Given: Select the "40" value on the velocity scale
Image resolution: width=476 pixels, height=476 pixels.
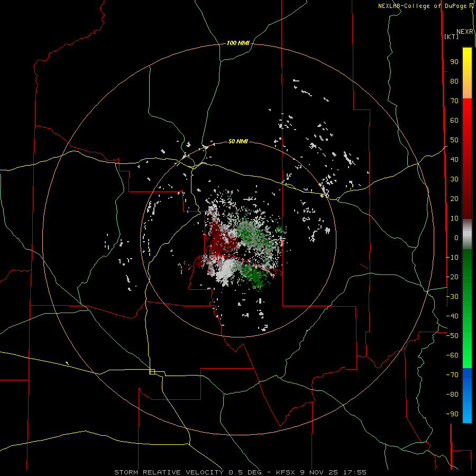Looking at the screenshot, I should [454, 160].
